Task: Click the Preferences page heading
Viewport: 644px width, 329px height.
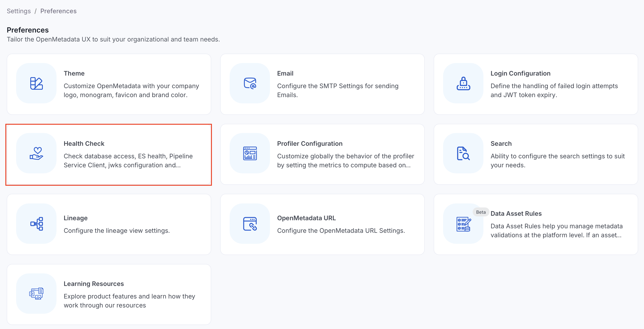Action: click(28, 30)
